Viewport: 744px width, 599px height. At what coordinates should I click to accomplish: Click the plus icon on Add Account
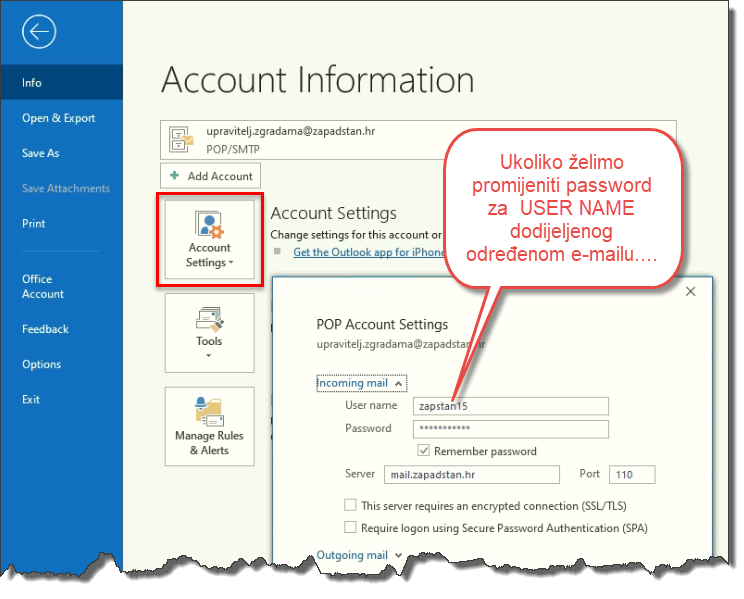pos(175,176)
